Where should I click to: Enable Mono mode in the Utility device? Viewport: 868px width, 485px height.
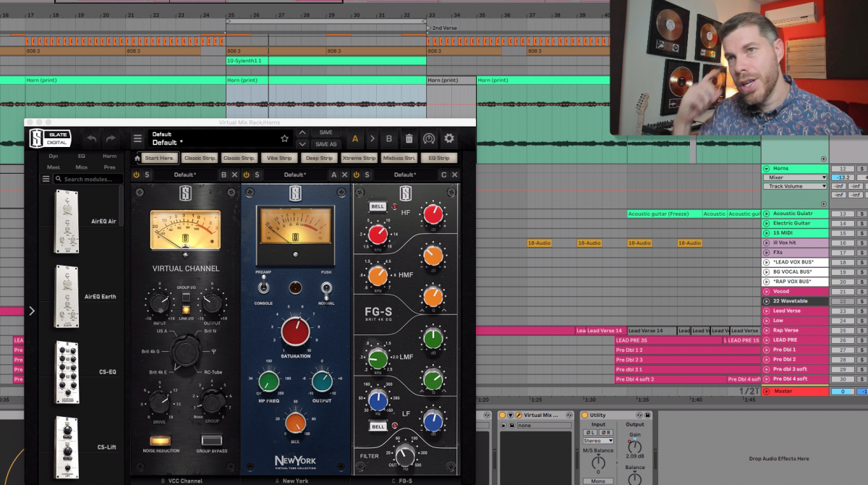pos(598,481)
